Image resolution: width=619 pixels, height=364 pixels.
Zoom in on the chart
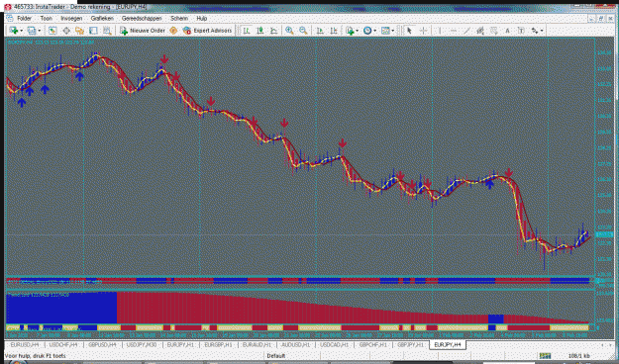tap(289, 31)
